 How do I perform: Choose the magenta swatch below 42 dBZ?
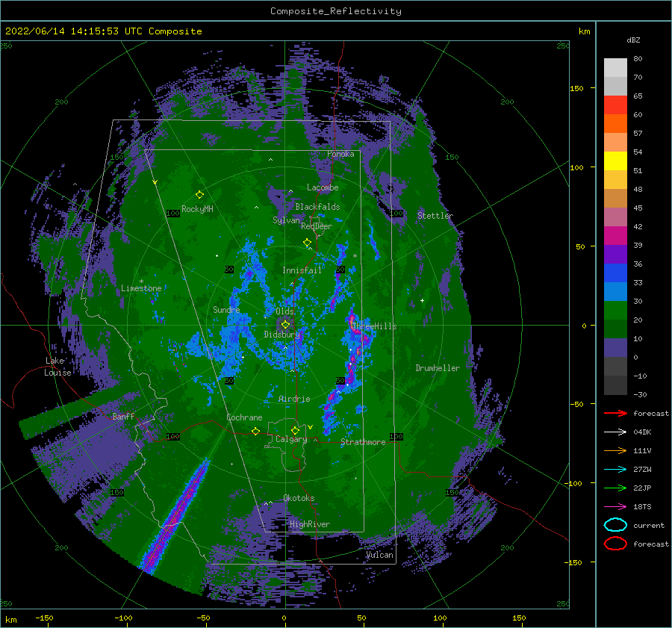pos(615,236)
